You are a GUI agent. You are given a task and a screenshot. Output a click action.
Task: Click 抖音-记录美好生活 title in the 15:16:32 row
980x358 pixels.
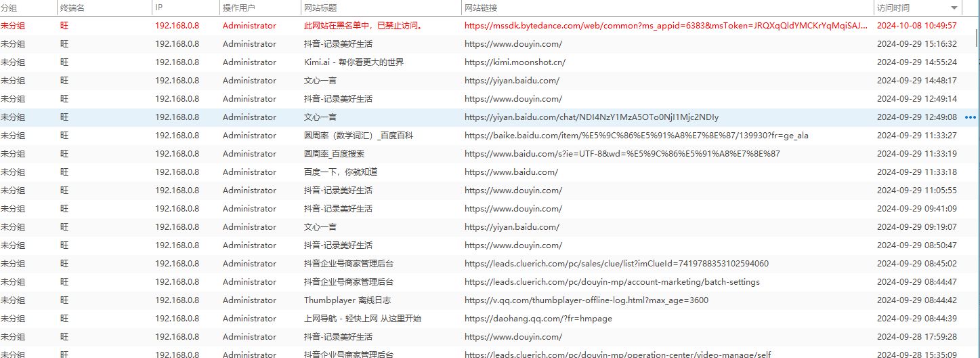click(x=338, y=44)
